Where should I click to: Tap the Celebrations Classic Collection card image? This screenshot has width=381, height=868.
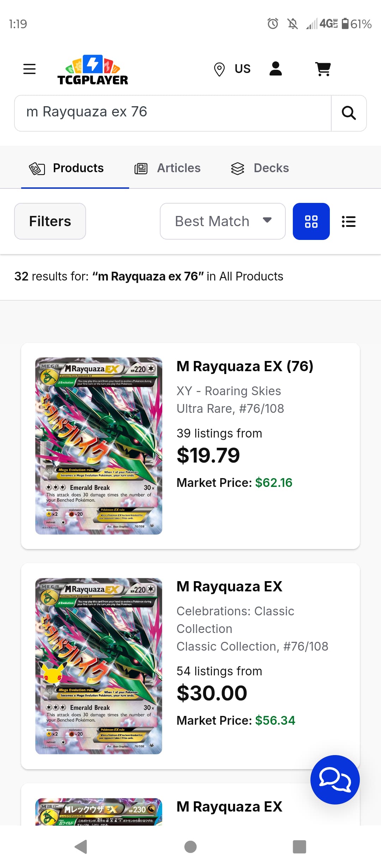click(99, 666)
